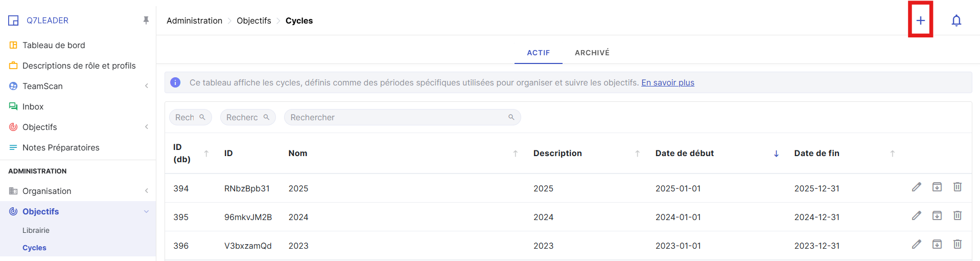This screenshot has height=261, width=980.
Task: Click the info icon in the banner
Action: coord(175,82)
